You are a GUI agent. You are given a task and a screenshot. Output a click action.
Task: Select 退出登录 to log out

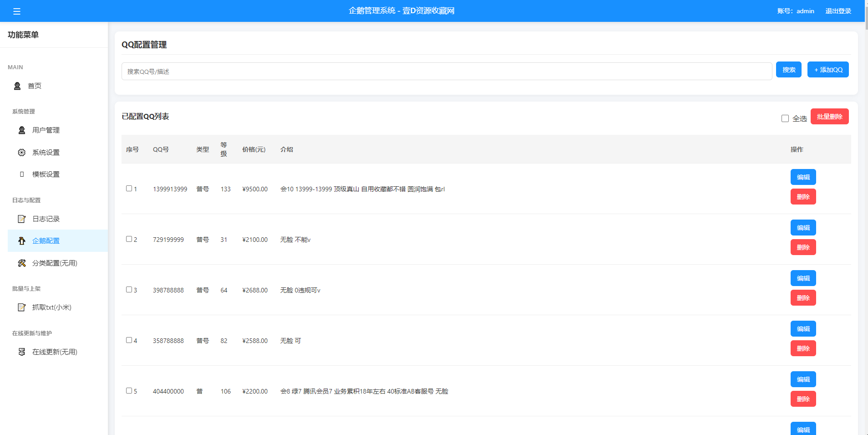pos(838,11)
